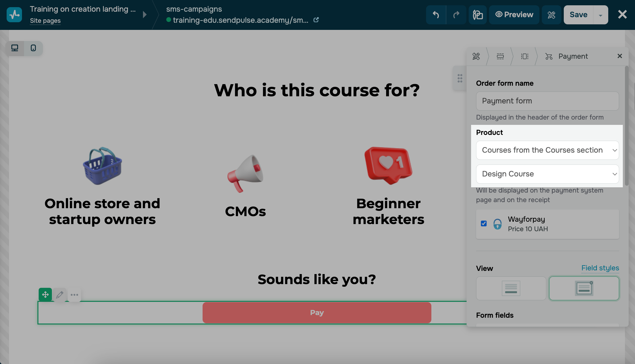Click the redo arrow icon
This screenshot has height=364, width=635.
pos(456,15)
